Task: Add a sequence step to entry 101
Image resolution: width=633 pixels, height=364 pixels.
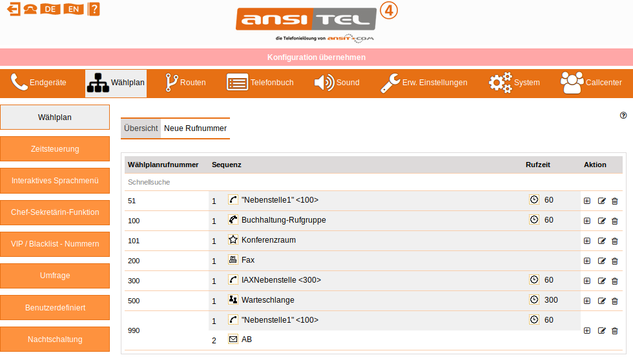Action: click(587, 241)
